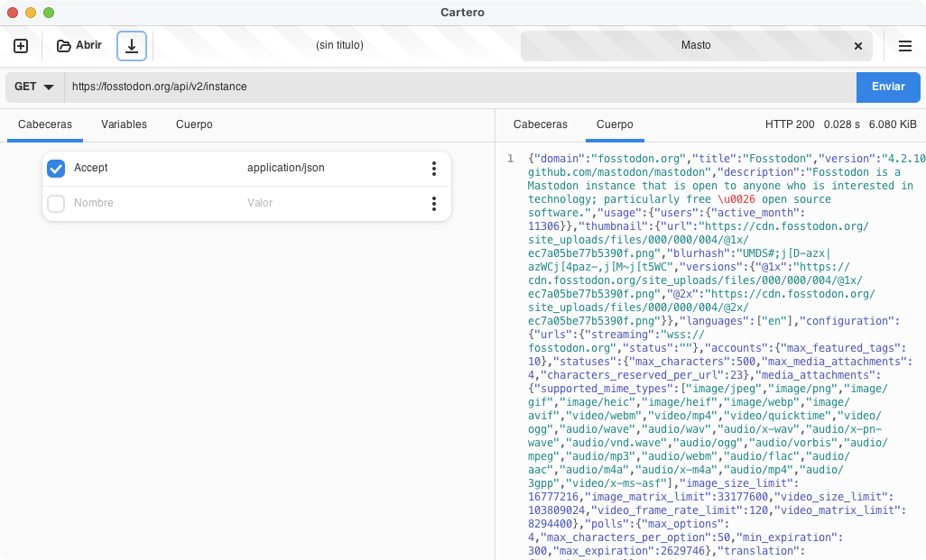Toggle the empty Nombre row checkbox

coord(56,204)
